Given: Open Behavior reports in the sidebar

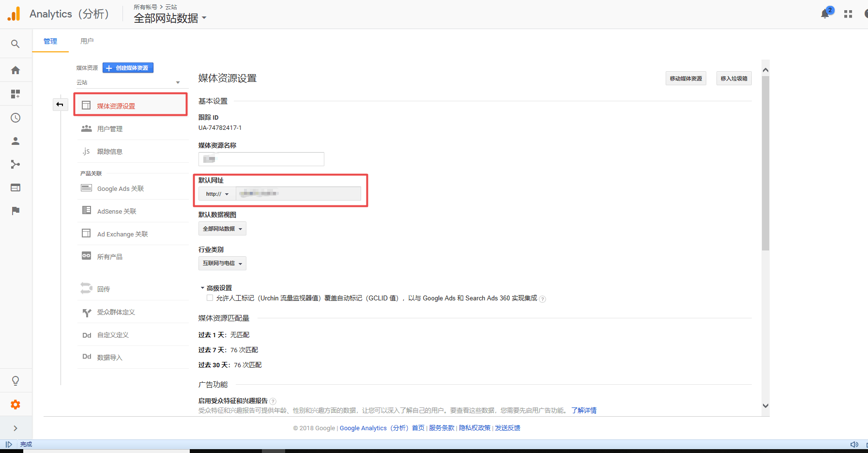Looking at the screenshot, I should click(15, 187).
